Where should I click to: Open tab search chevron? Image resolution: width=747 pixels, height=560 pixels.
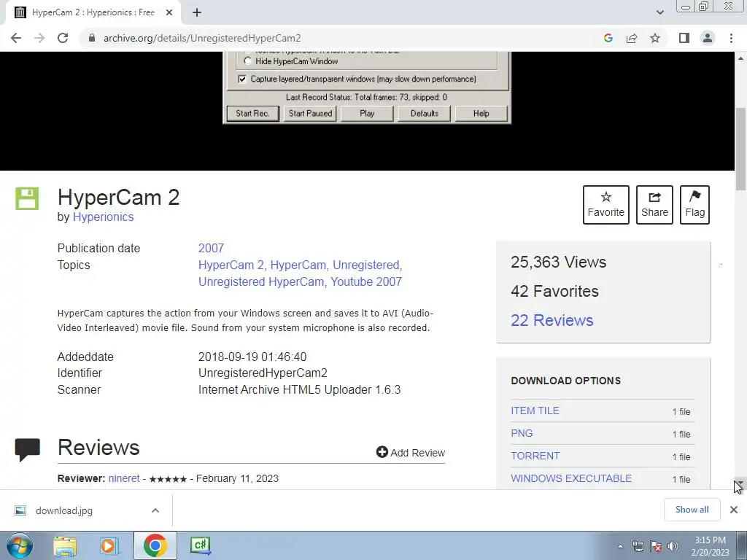[659, 12]
